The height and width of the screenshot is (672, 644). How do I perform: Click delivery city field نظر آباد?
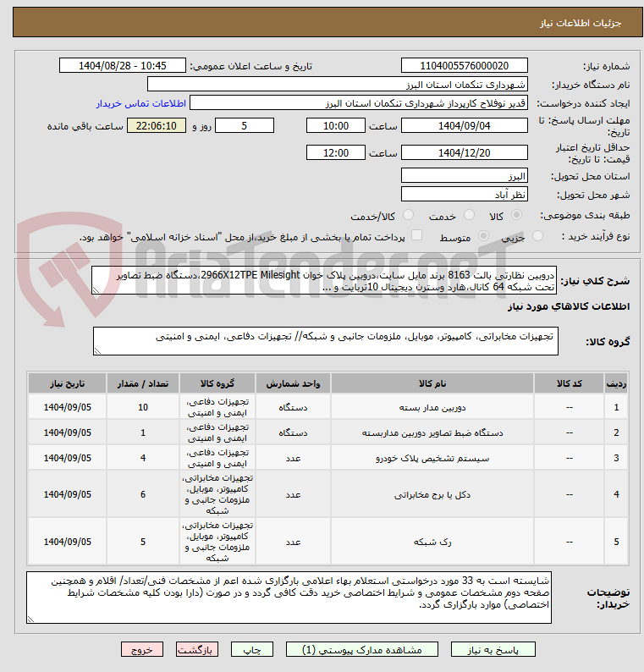pos(464,194)
